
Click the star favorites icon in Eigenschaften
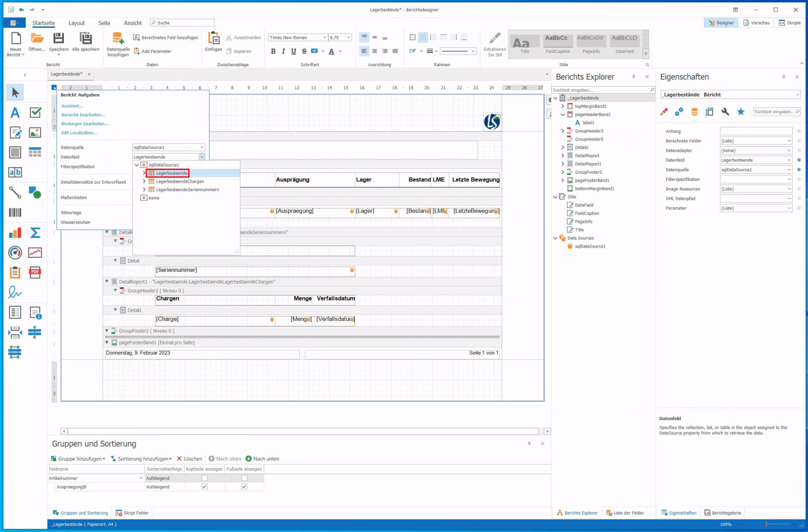pos(741,112)
